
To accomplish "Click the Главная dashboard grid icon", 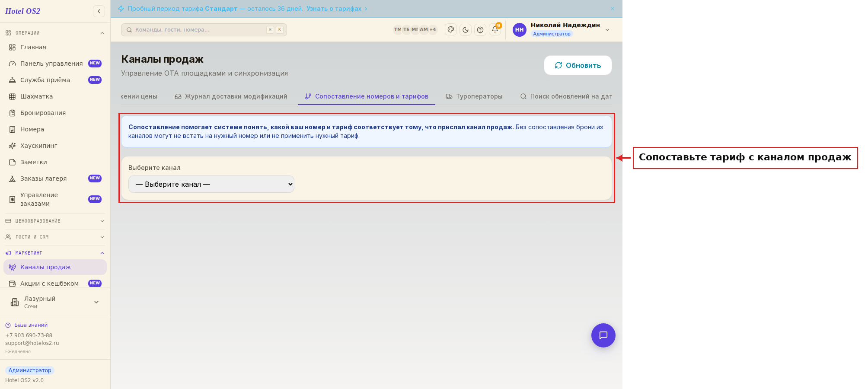I will point(12,47).
